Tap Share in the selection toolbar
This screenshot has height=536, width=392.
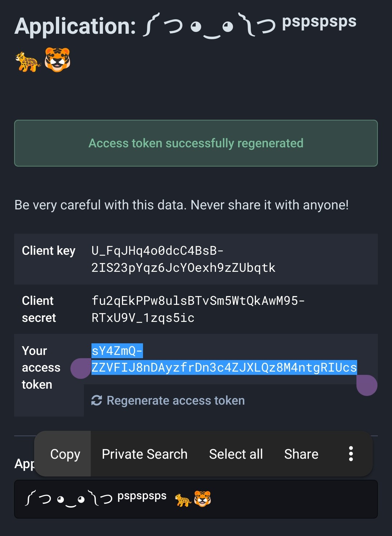(301, 454)
